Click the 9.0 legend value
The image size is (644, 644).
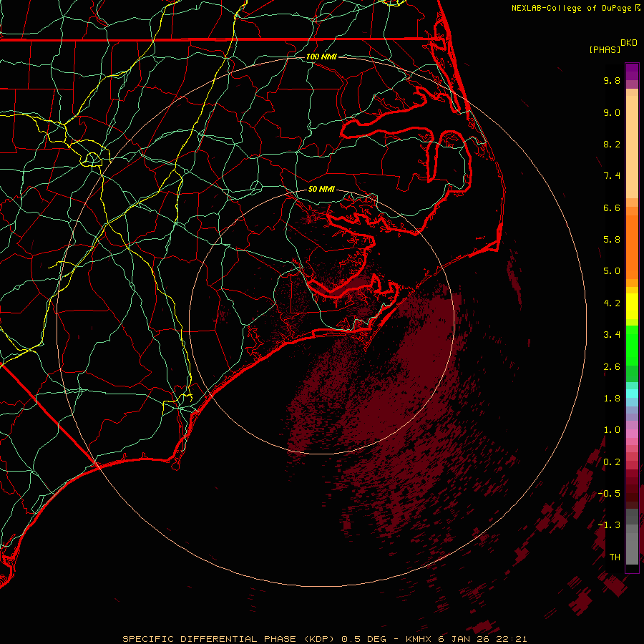pos(612,112)
